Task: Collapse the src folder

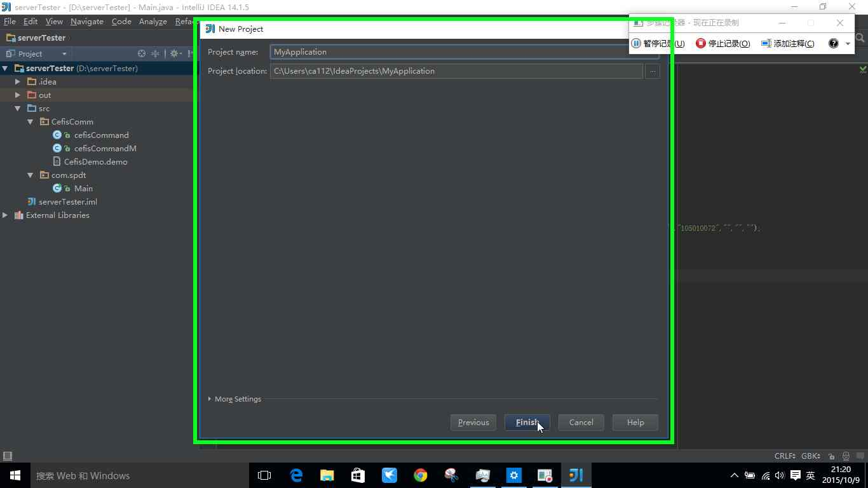Action: (x=18, y=109)
